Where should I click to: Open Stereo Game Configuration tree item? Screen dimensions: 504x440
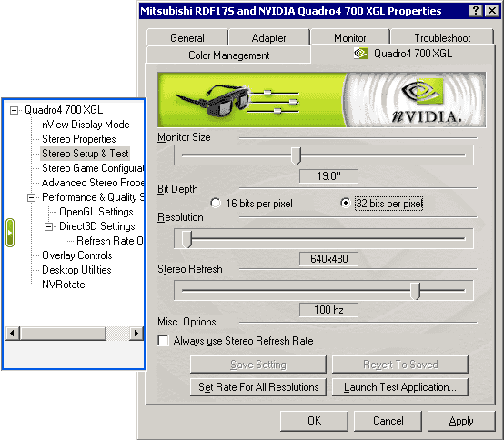(x=93, y=168)
